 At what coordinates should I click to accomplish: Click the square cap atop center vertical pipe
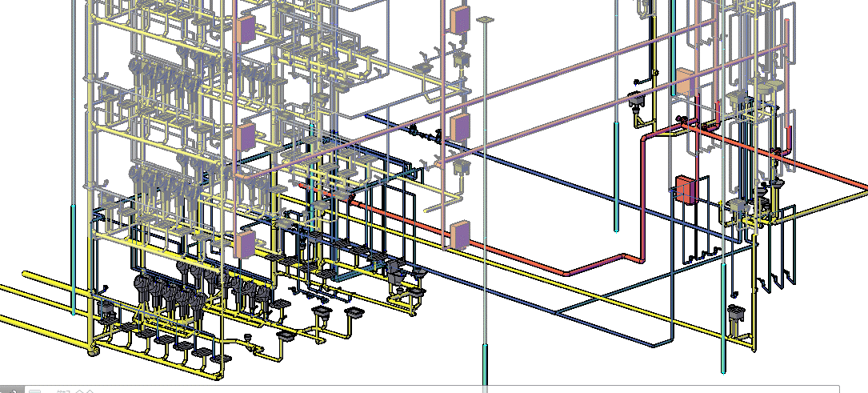pos(484,19)
